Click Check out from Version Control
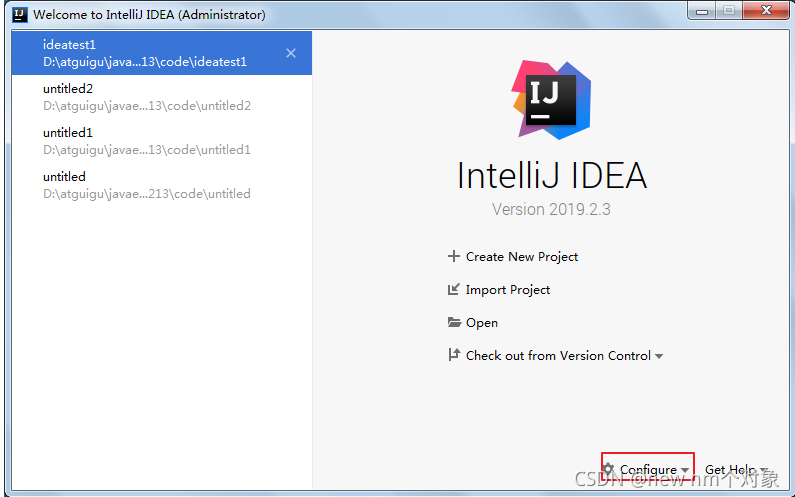The image size is (795, 497). [x=558, y=356]
